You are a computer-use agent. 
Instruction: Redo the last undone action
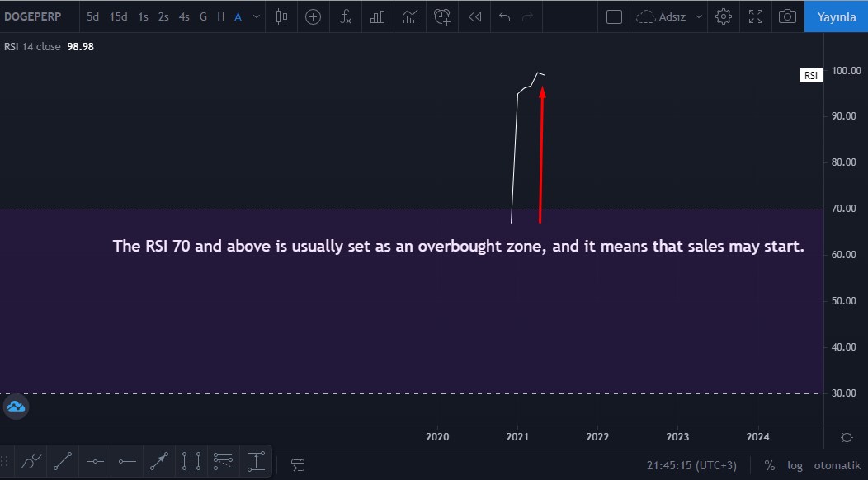[527, 16]
